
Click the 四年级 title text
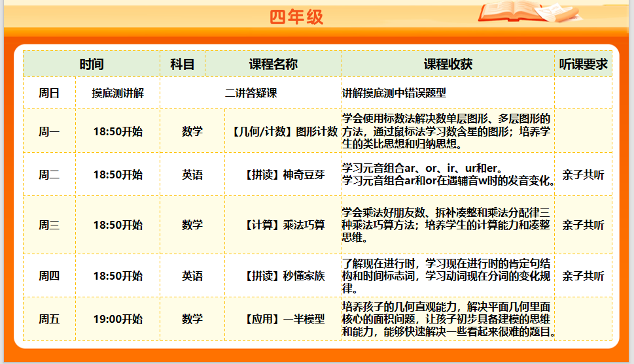[x=296, y=17]
